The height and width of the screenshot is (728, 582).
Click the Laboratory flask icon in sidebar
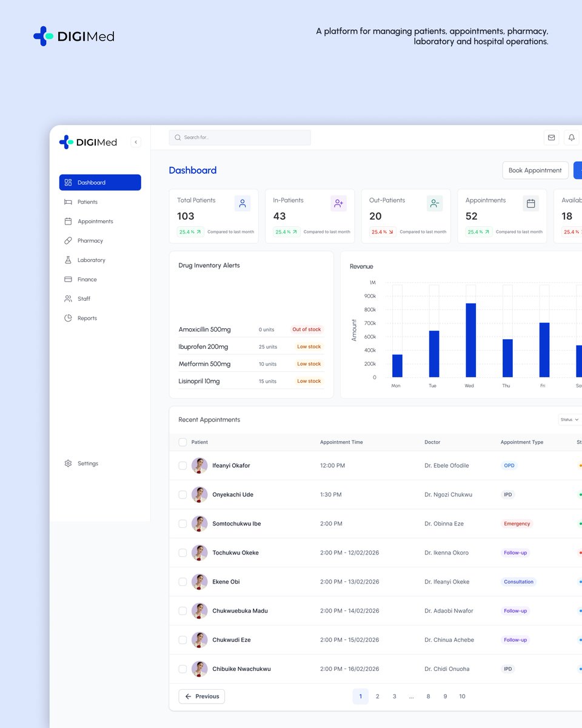68,260
